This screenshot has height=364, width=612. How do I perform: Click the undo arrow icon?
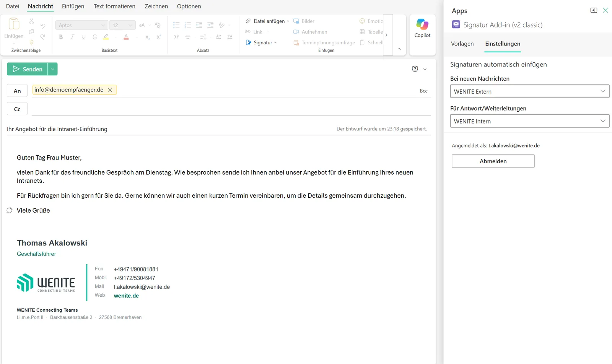43,26
